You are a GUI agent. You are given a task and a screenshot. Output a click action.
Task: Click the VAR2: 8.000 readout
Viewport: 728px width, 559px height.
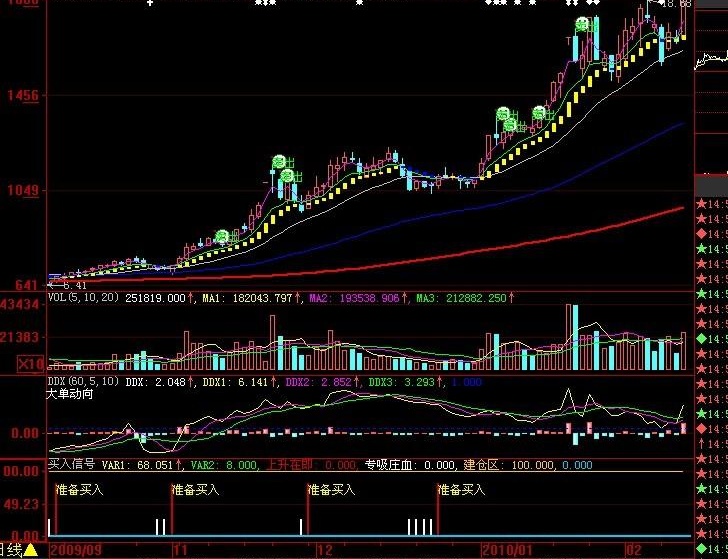point(224,465)
